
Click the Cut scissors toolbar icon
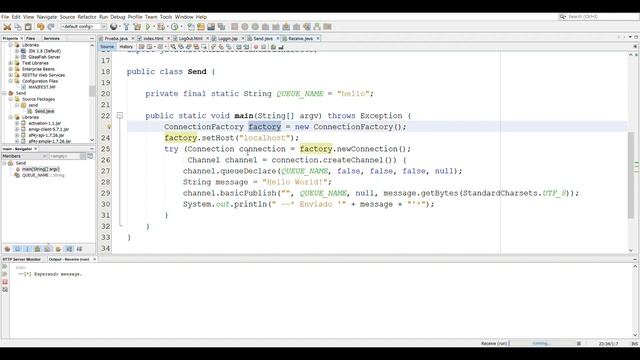pyautogui.click(x=7, y=27)
